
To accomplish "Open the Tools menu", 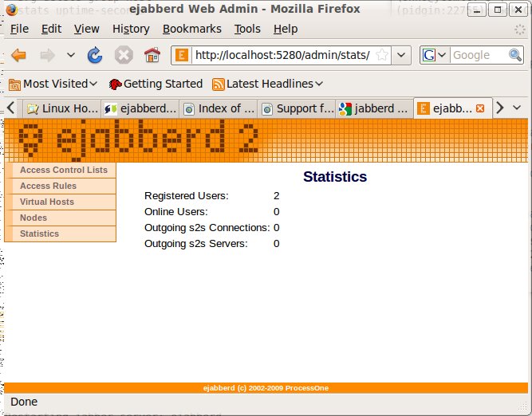I will (x=247, y=29).
